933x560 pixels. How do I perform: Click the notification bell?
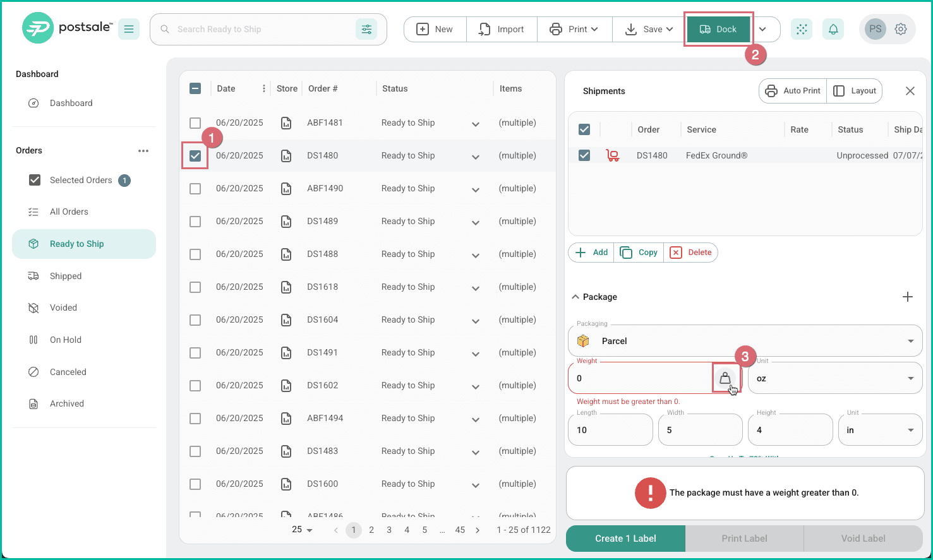[x=833, y=28]
